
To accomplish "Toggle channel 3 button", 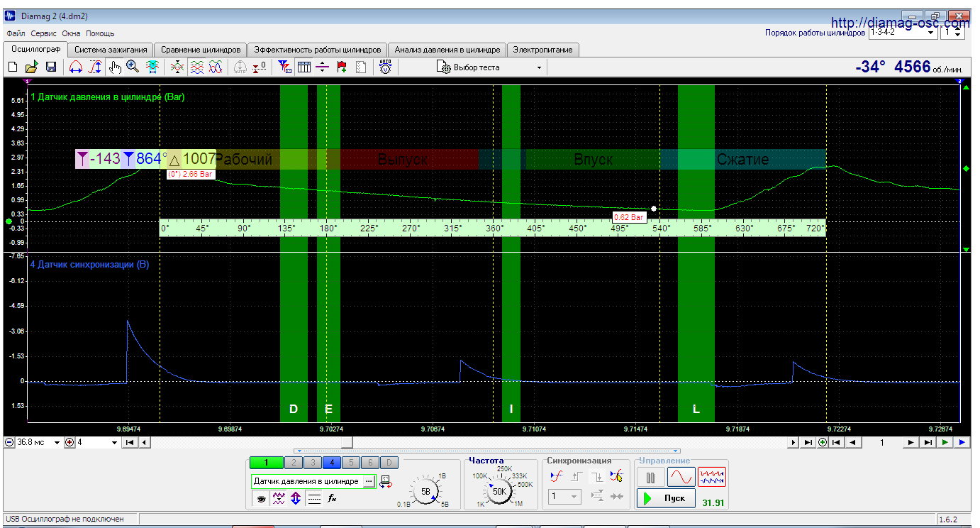I will click(x=313, y=463).
